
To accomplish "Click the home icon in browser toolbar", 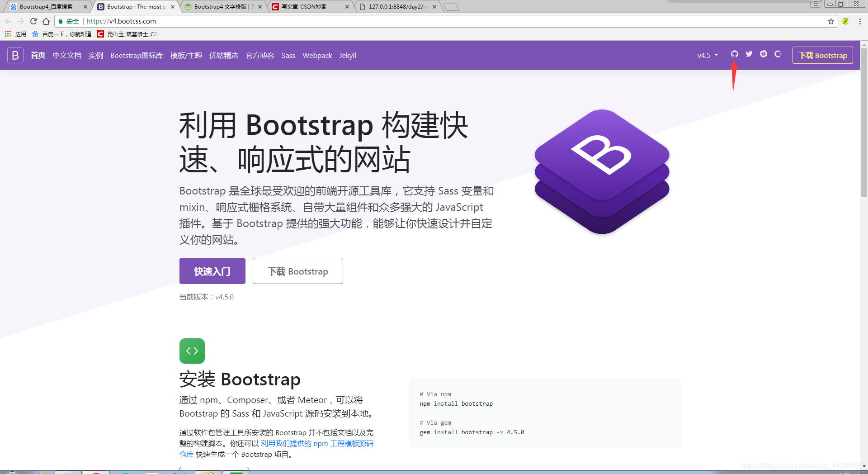I will pos(46,21).
